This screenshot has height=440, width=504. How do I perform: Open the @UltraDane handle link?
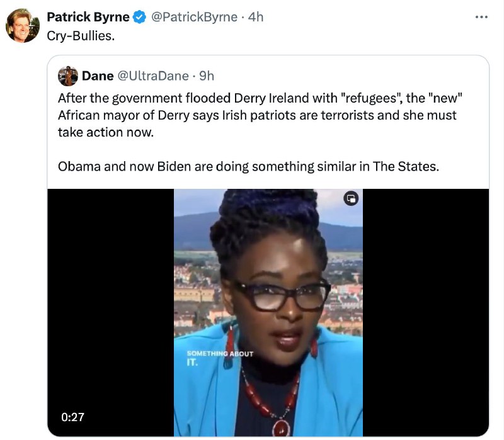(153, 76)
